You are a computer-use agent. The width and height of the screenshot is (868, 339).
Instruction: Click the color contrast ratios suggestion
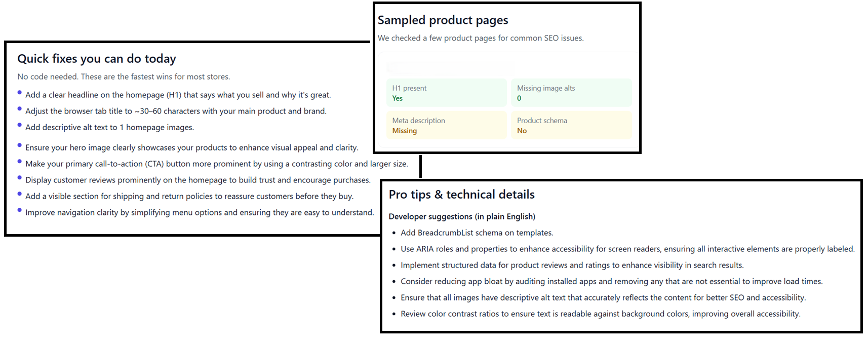click(x=600, y=314)
